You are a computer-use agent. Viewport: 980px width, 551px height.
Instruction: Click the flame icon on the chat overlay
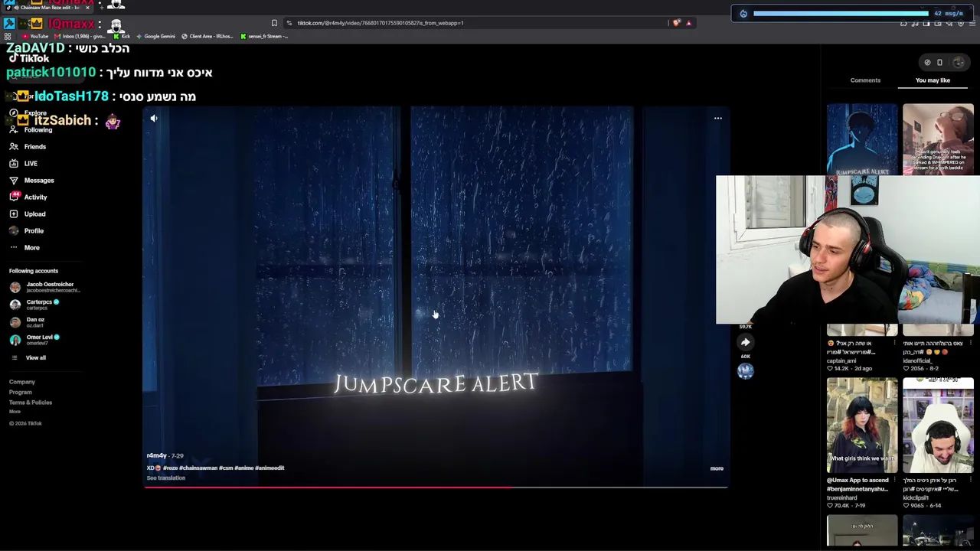tap(743, 14)
